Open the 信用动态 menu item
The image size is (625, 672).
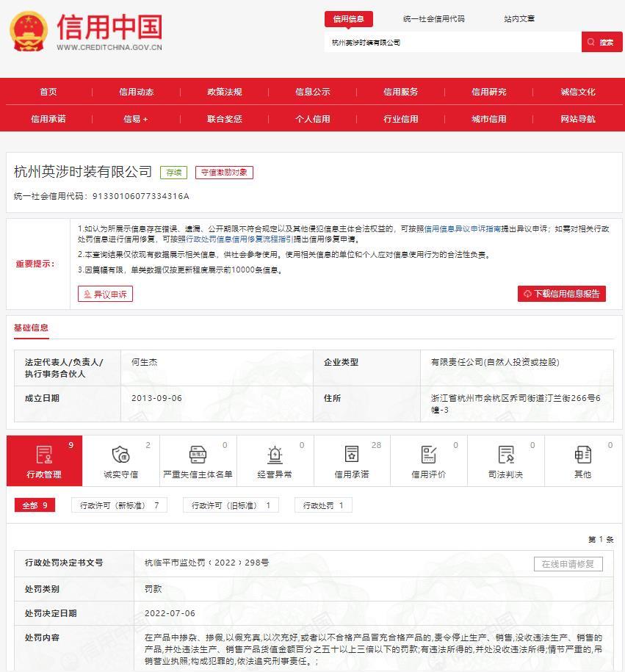pos(137,92)
